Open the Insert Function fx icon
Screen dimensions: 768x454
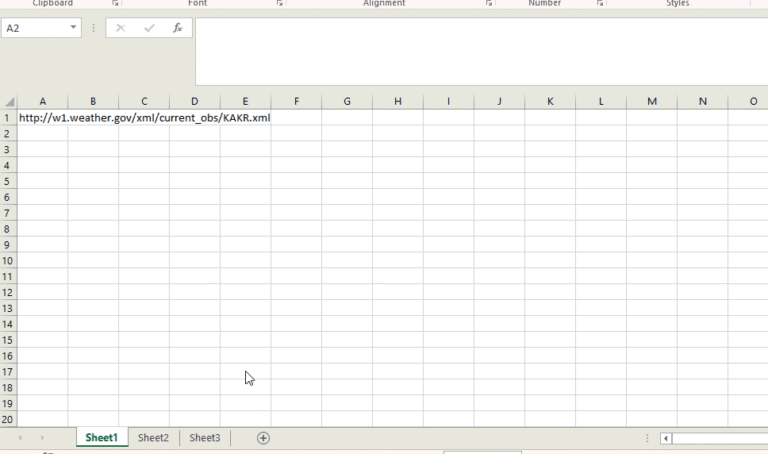(177, 28)
